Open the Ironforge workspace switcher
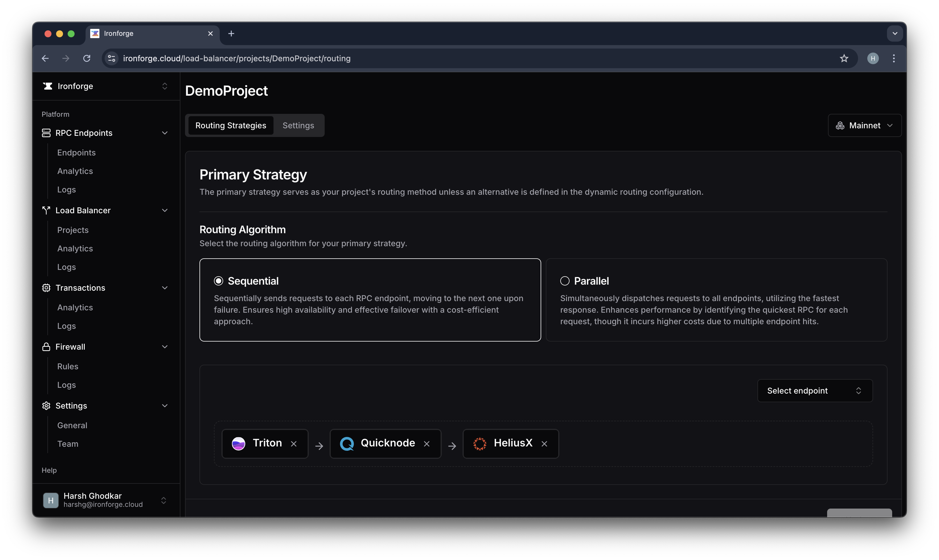This screenshot has width=939, height=560. click(106, 86)
